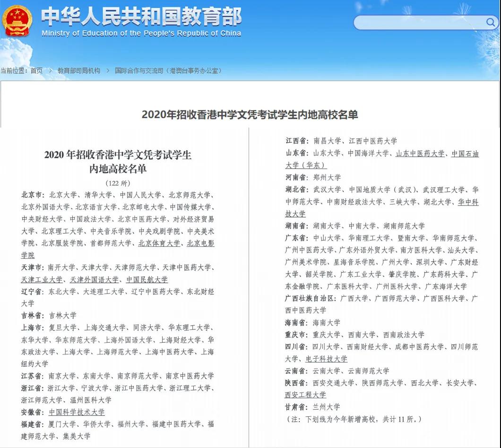501x448 pixels.
Task: Open the 国际合作与交流司（港澳台事务办公室） breadcrumb
Action: point(168,70)
